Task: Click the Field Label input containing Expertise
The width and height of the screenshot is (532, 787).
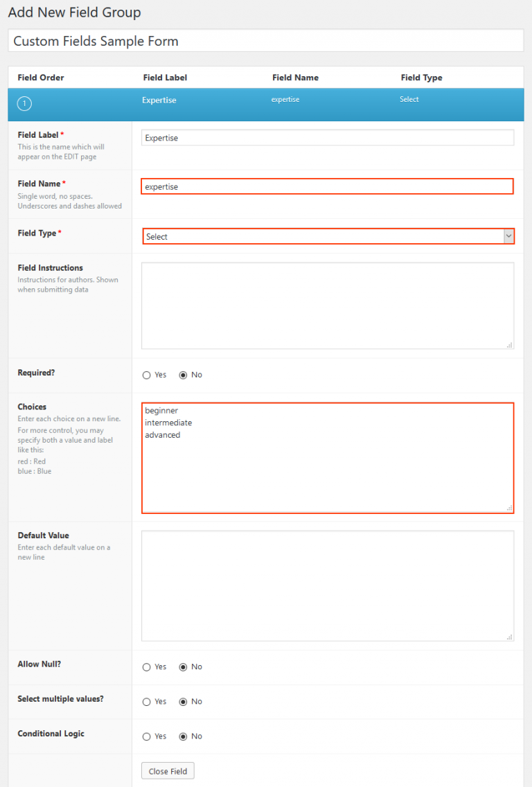Action: pos(328,137)
